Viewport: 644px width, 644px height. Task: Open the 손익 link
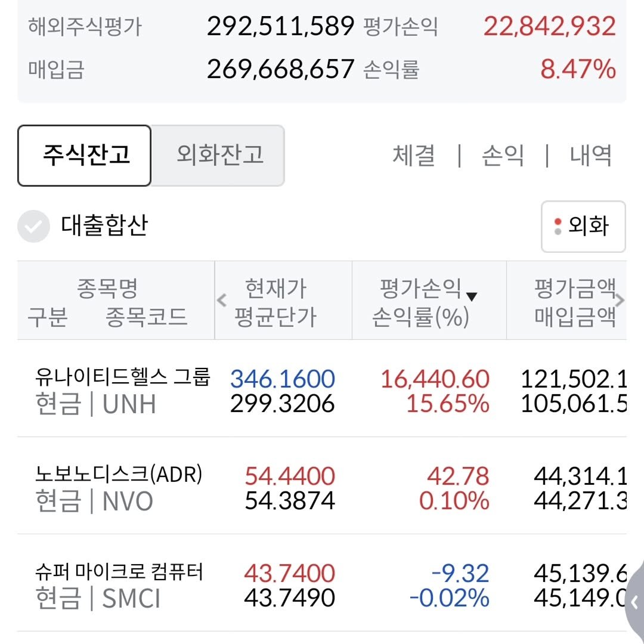click(x=503, y=156)
